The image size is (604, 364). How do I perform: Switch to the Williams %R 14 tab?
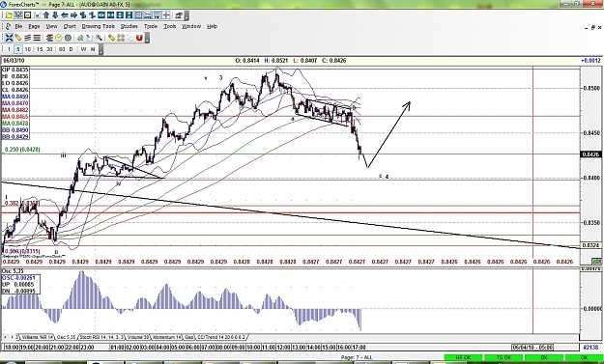click(37, 337)
